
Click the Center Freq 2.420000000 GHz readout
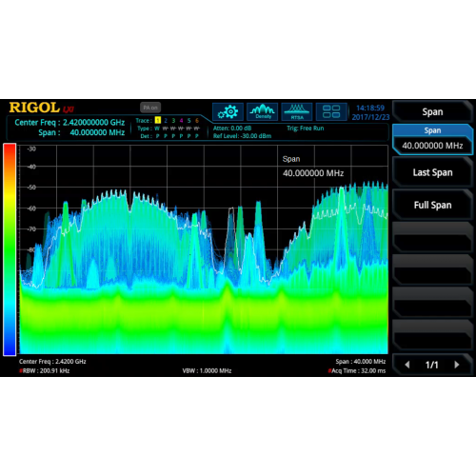69,123
